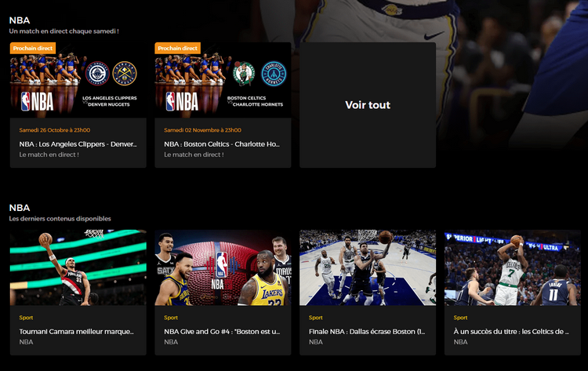
Task: Click the Prochain direct badge on Celtics card
Action: coord(178,48)
